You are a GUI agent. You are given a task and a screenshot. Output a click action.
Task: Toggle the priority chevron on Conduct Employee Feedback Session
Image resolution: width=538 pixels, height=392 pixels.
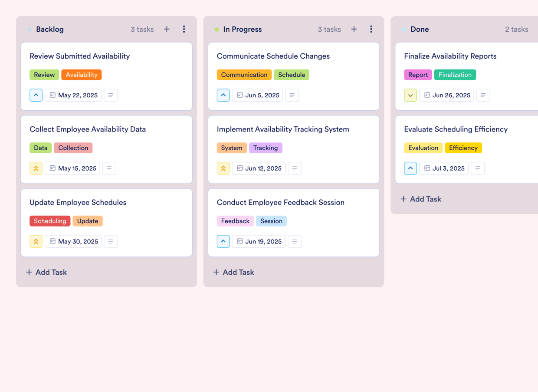223,241
